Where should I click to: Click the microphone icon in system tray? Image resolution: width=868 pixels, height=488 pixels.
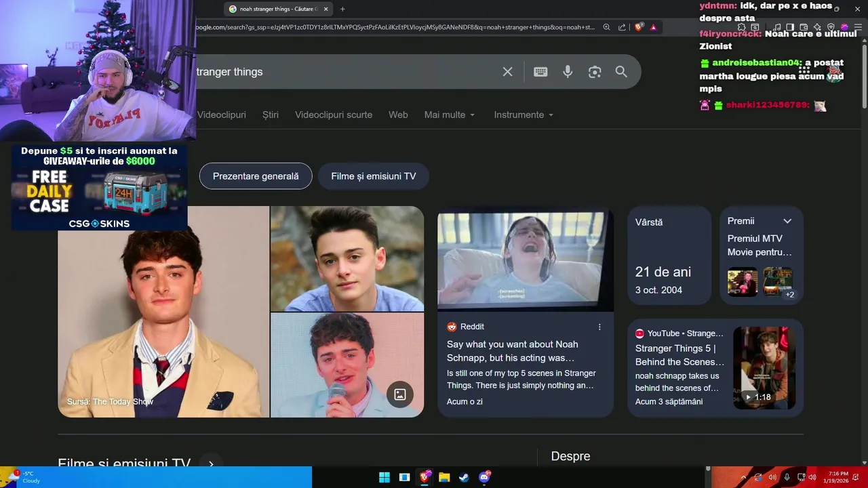(x=787, y=477)
